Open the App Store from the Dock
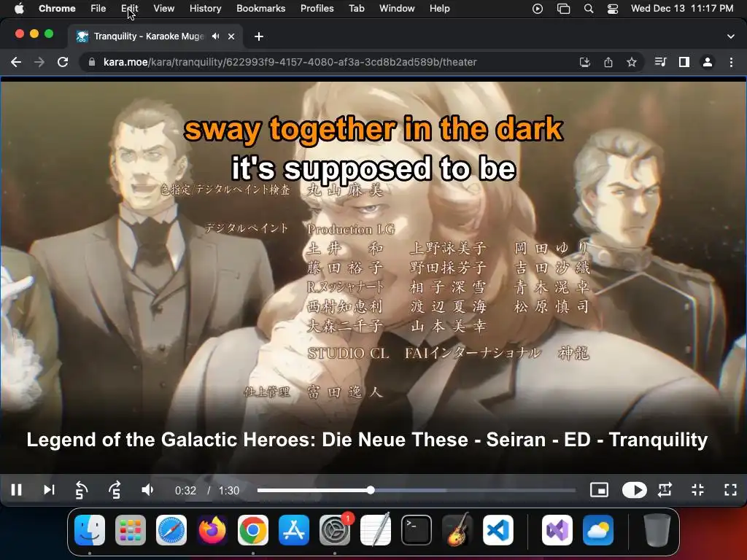Image resolution: width=747 pixels, height=560 pixels. click(x=294, y=530)
